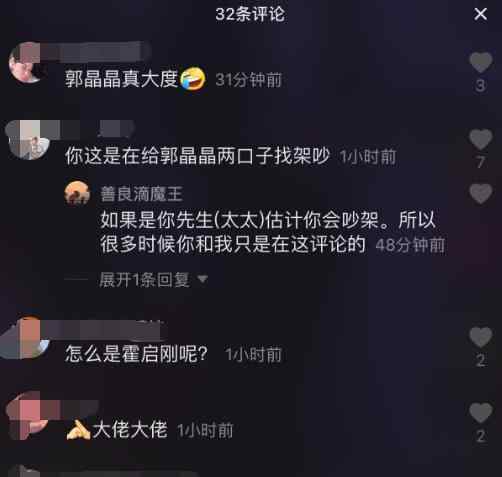Viewport: 502px width, 477px height.
Task: Expand 展开1条回复 replies
Action: click(144, 280)
